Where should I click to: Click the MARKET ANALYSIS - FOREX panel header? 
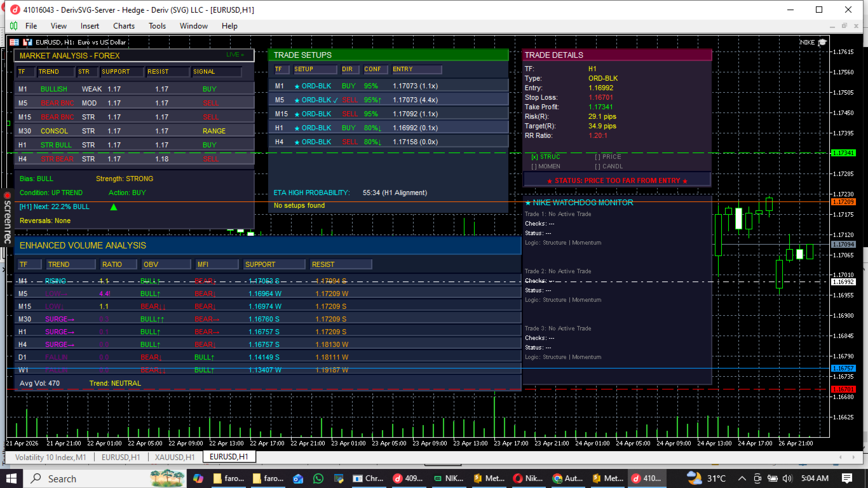click(134, 55)
